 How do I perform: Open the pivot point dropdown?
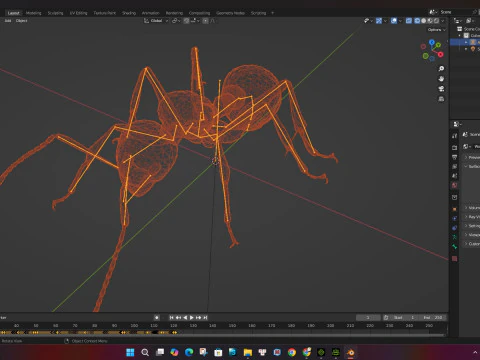pos(176,21)
